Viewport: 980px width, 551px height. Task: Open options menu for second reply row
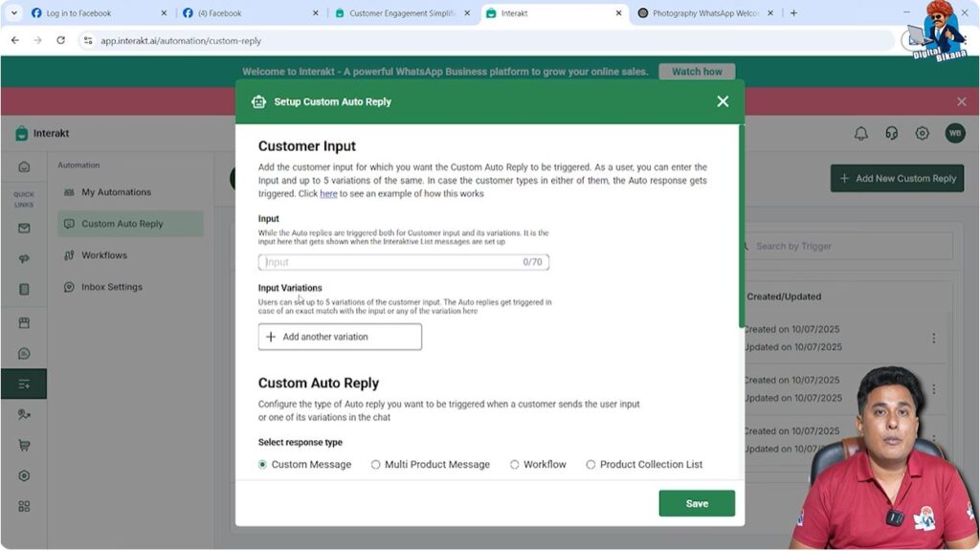(934, 389)
